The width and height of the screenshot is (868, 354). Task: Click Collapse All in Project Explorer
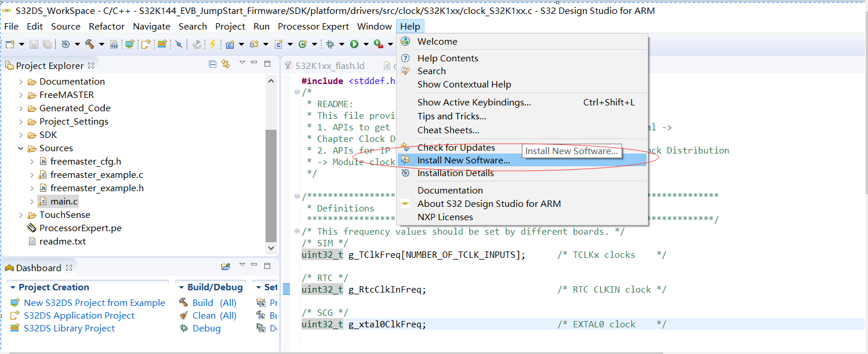pos(213,64)
